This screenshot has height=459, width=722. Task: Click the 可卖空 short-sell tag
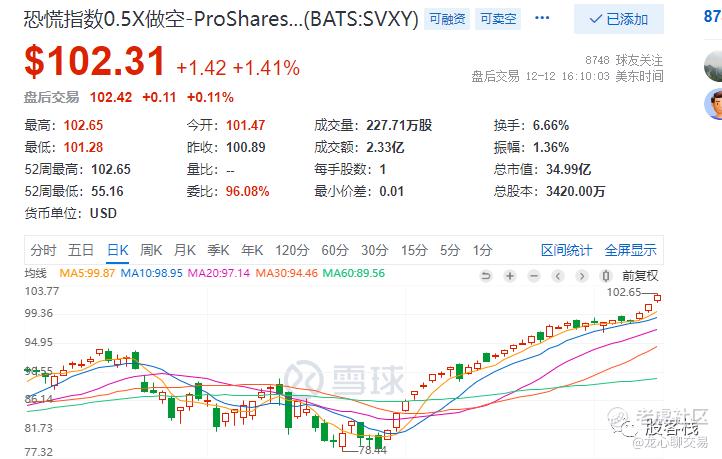click(498, 19)
